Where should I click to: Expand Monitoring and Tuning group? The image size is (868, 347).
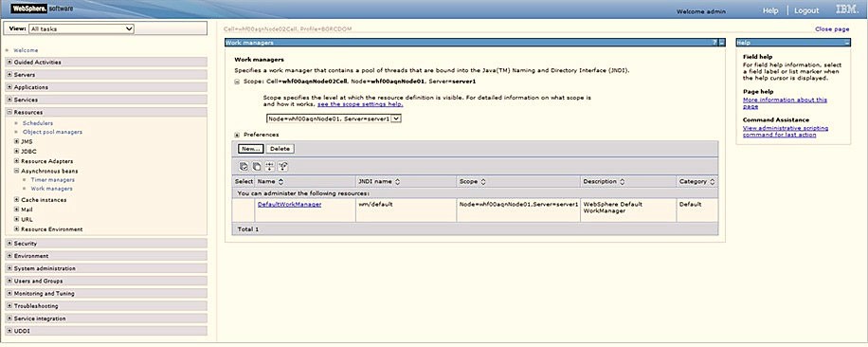click(9, 293)
